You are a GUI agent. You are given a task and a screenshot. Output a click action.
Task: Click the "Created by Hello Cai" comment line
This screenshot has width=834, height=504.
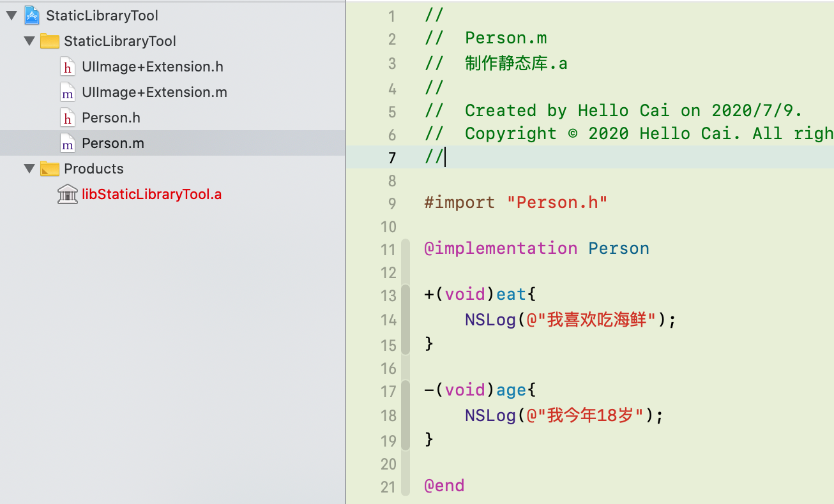614,110
